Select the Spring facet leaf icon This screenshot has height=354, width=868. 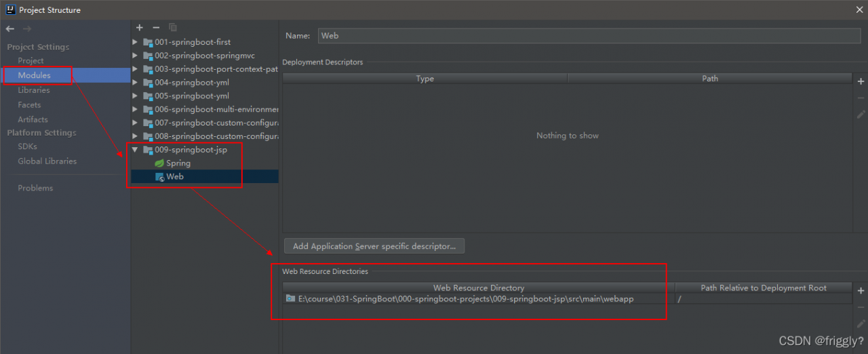pos(159,163)
